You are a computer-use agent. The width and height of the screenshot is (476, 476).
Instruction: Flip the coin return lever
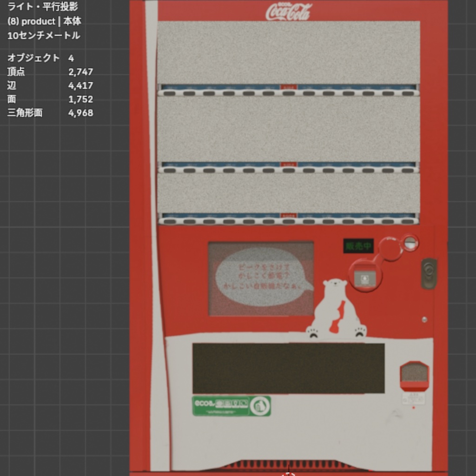(x=390, y=249)
